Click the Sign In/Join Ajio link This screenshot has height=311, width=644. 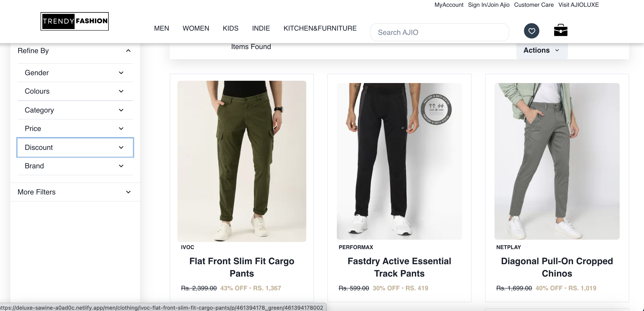[x=488, y=5]
